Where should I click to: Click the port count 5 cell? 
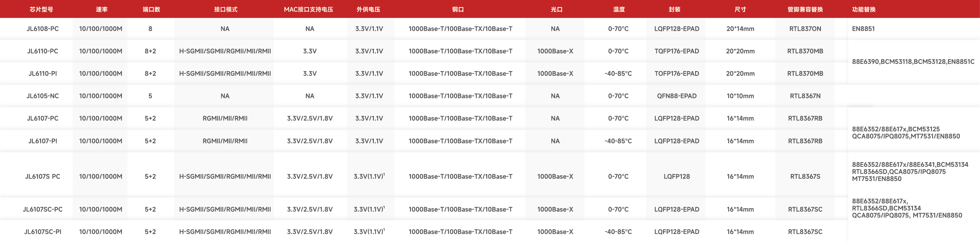(150, 96)
